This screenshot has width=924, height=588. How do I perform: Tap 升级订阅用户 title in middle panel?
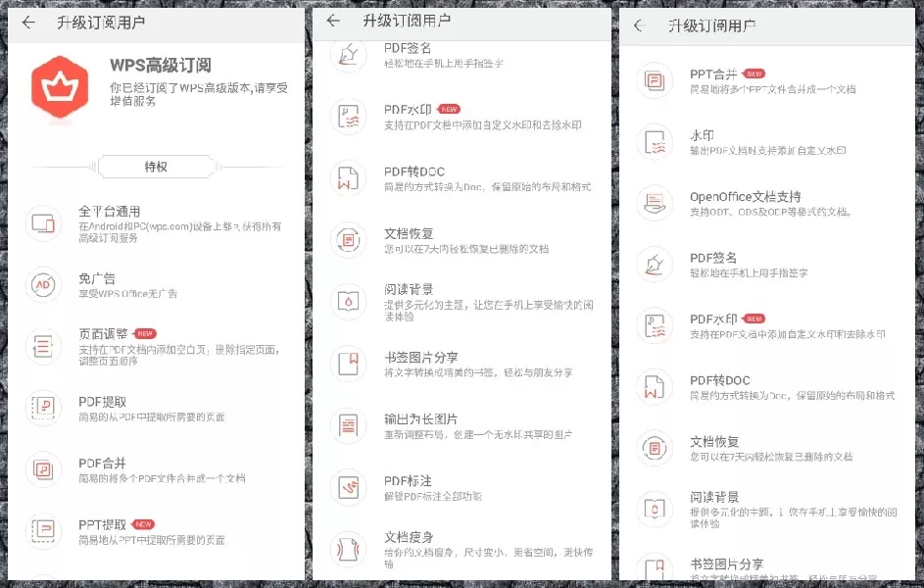(407, 21)
